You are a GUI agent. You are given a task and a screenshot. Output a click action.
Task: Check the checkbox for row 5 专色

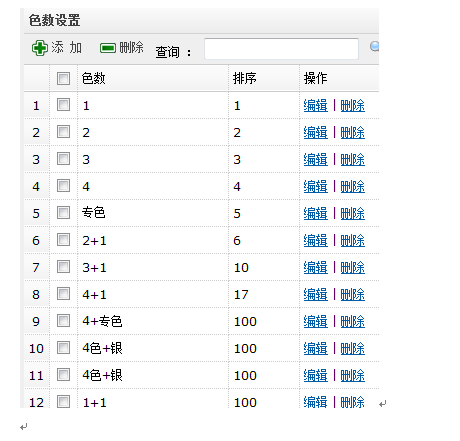(63, 212)
